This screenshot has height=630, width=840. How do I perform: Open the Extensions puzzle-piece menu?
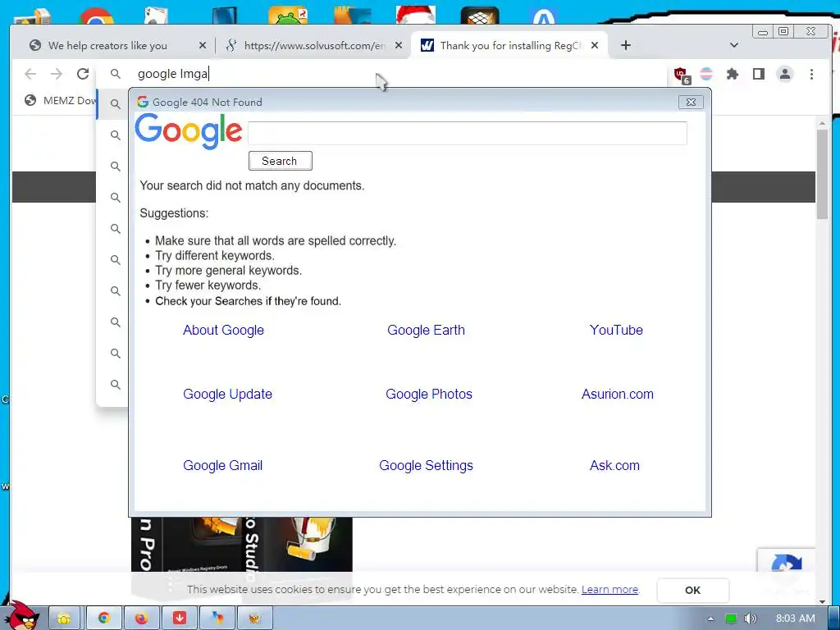click(733, 74)
